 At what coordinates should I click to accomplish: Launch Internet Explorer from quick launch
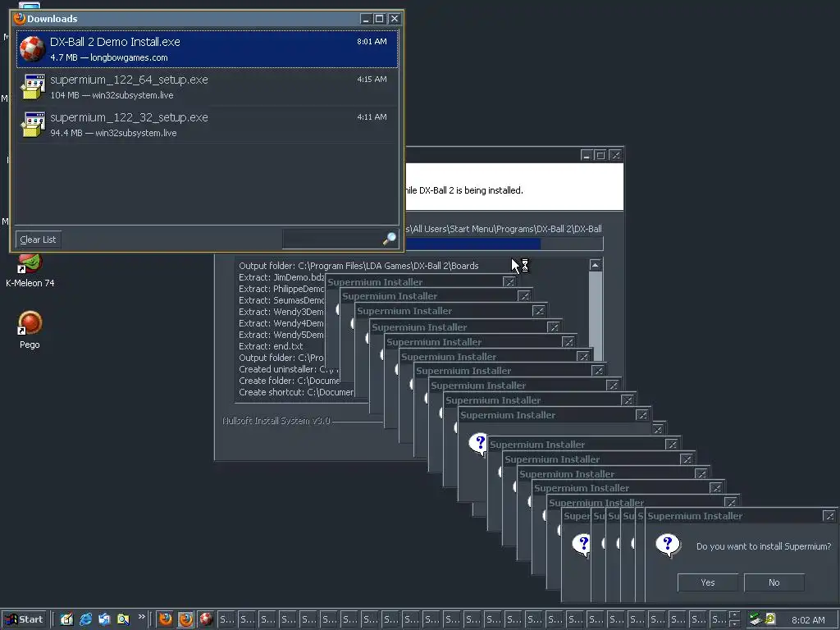point(85,619)
